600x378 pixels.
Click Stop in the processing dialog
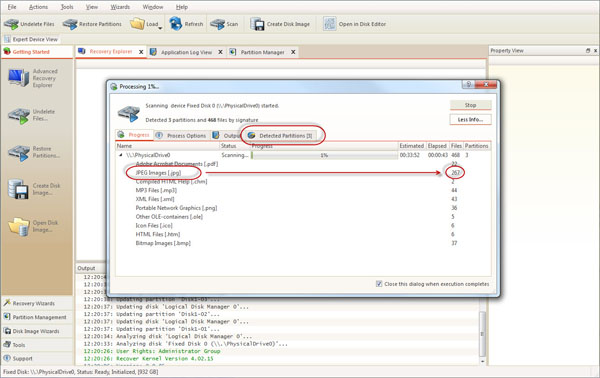click(x=470, y=105)
